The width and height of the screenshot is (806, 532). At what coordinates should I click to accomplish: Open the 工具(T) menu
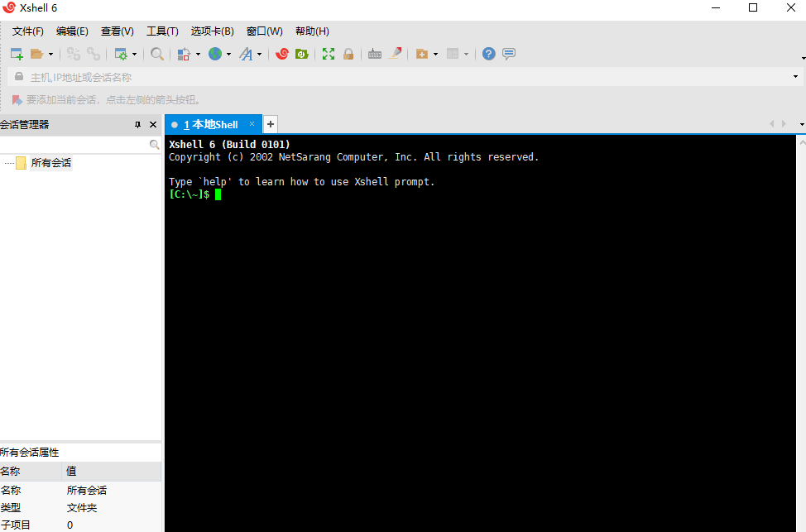(x=162, y=31)
